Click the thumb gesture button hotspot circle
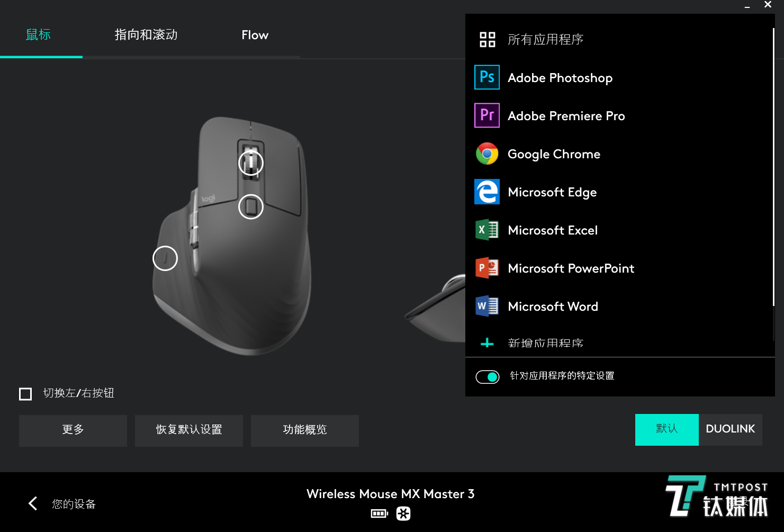This screenshot has height=532, width=784. tap(165, 258)
